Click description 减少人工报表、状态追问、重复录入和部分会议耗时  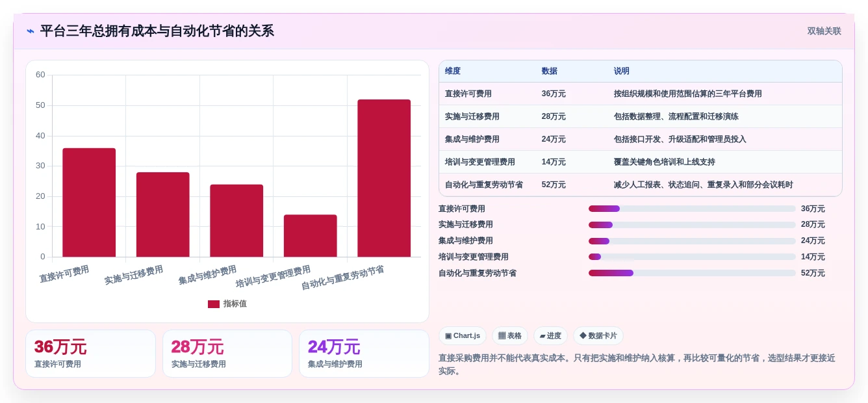click(x=703, y=185)
